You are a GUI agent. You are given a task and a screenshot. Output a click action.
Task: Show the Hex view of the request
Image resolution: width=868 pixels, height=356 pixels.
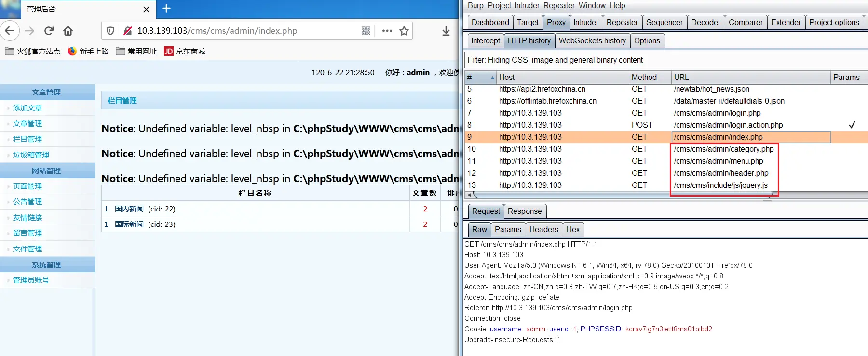pyautogui.click(x=573, y=230)
